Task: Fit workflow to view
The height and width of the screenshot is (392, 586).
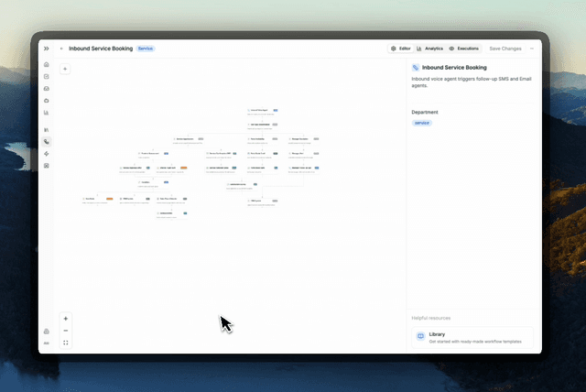Action: click(66, 343)
